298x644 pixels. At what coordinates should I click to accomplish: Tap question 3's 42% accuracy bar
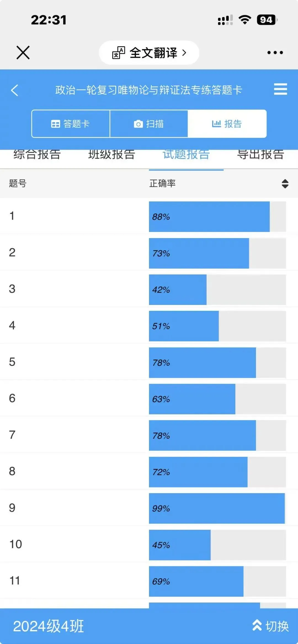pos(178,290)
